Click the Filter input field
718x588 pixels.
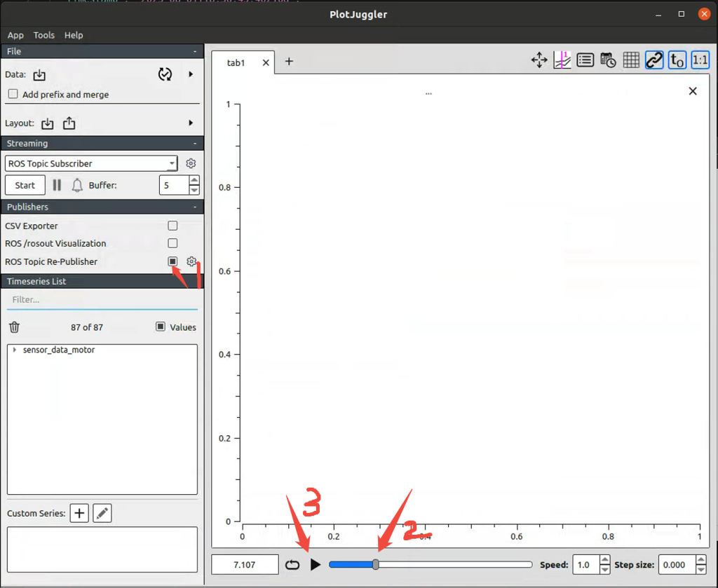tap(102, 300)
